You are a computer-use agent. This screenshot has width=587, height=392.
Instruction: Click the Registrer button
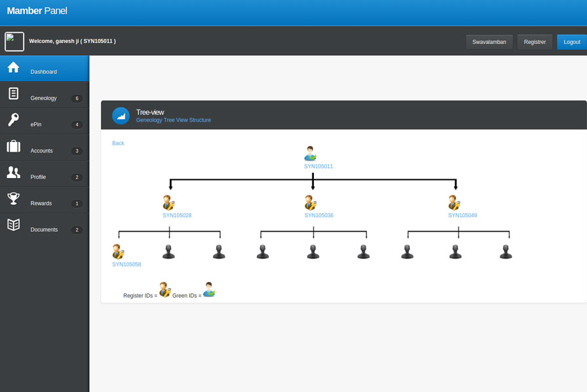coord(535,42)
